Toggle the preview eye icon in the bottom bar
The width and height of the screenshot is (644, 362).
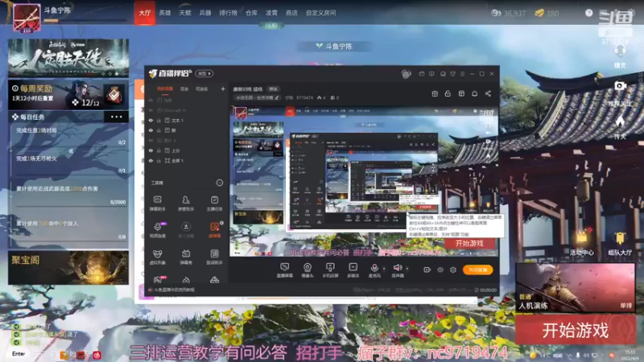pos(440,269)
